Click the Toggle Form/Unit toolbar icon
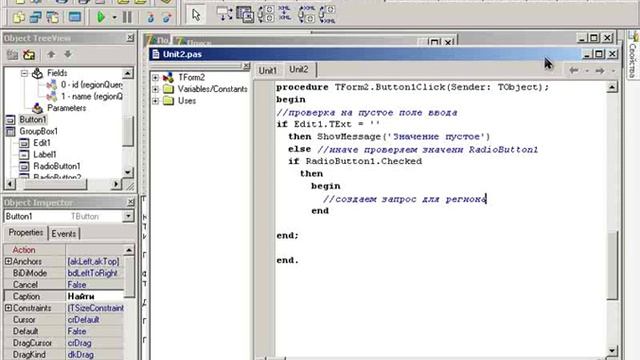The height and width of the screenshot is (360, 640). [x=53, y=18]
